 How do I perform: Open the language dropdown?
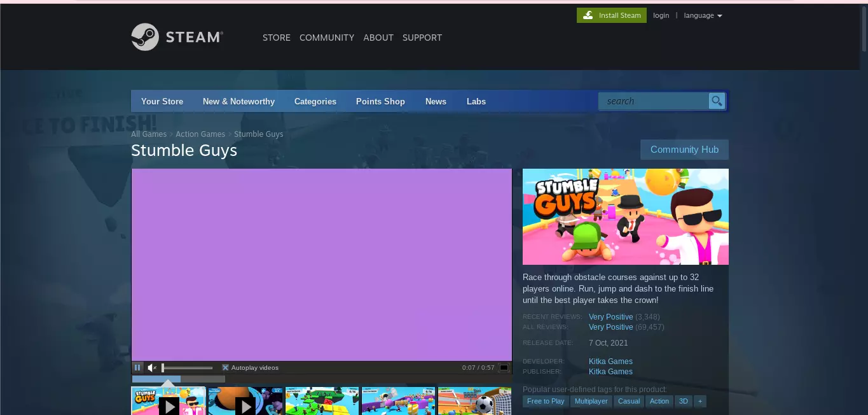703,15
